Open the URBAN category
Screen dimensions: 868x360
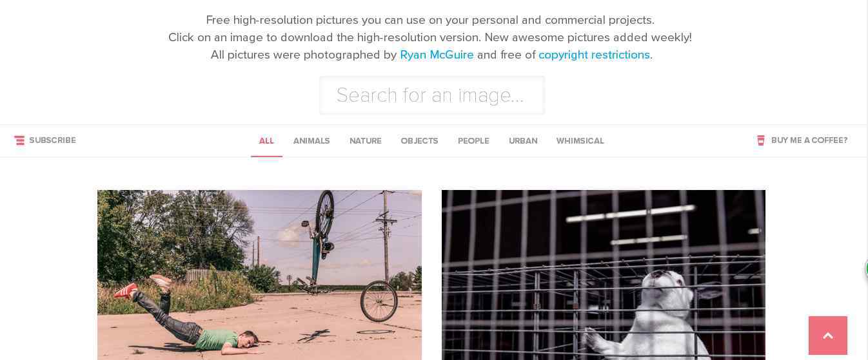click(x=523, y=141)
